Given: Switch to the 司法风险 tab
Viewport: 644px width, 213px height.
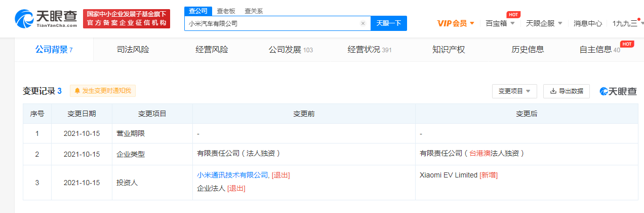Looking at the screenshot, I should pyautogui.click(x=133, y=50).
